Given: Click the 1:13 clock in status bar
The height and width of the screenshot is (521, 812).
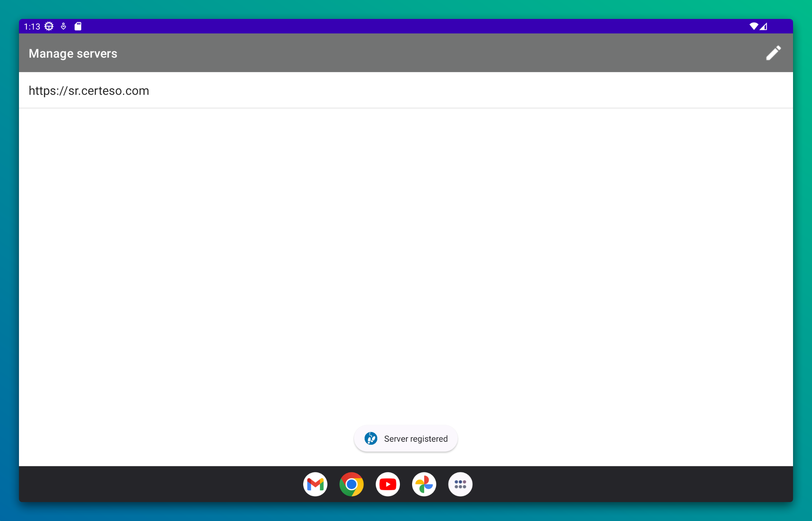Looking at the screenshot, I should click(32, 27).
